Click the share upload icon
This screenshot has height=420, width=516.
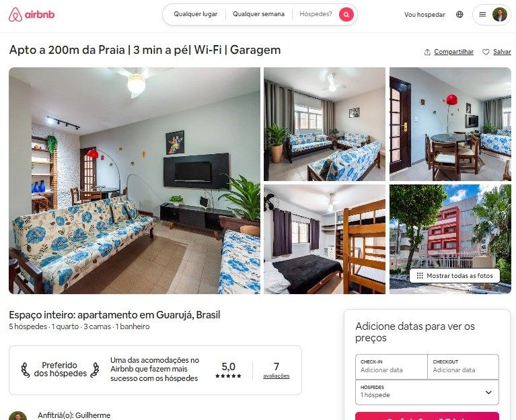click(x=427, y=52)
